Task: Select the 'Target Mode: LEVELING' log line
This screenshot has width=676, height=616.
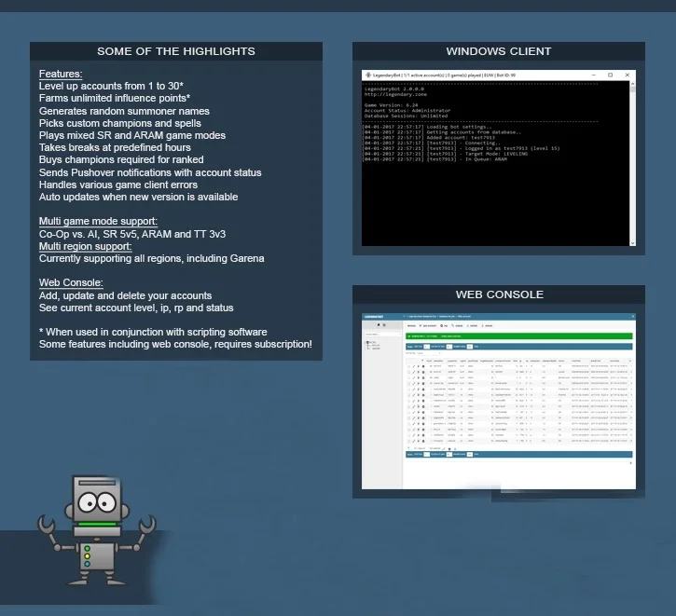Action: coord(445,154)
